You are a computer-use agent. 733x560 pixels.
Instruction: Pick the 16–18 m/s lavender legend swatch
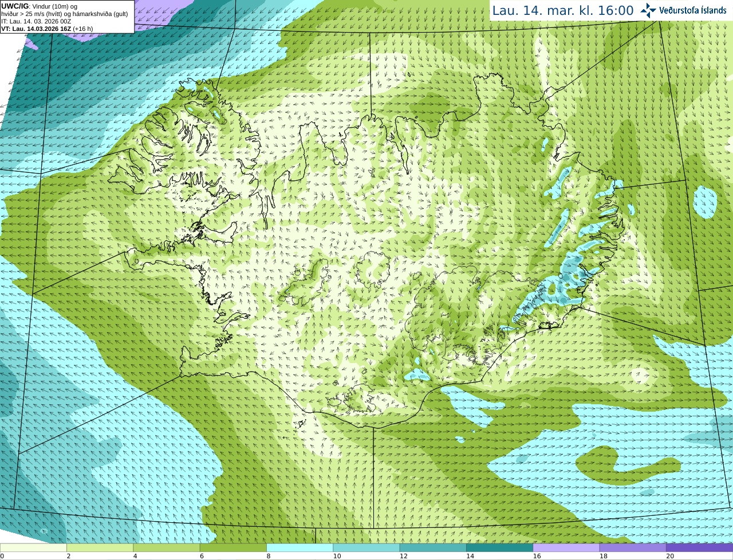tap(566, 547)
